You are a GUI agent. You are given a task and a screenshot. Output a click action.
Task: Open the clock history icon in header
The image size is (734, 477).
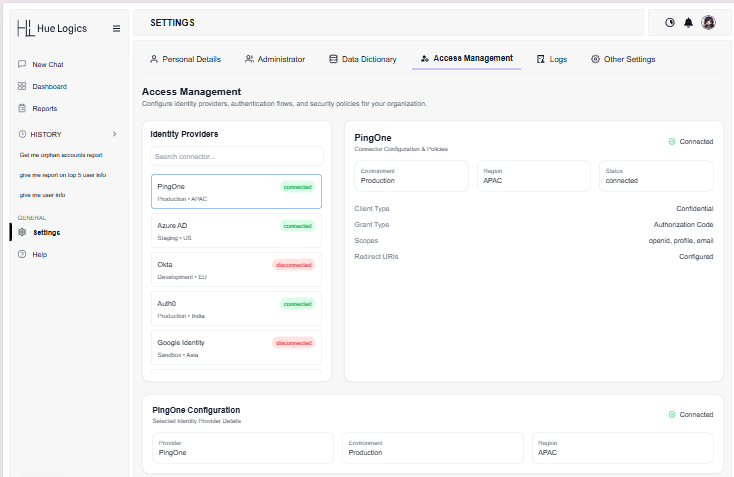670,22
